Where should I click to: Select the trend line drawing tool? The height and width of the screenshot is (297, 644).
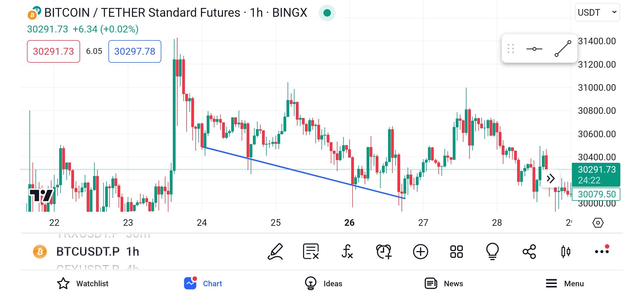tap(563, 48)
